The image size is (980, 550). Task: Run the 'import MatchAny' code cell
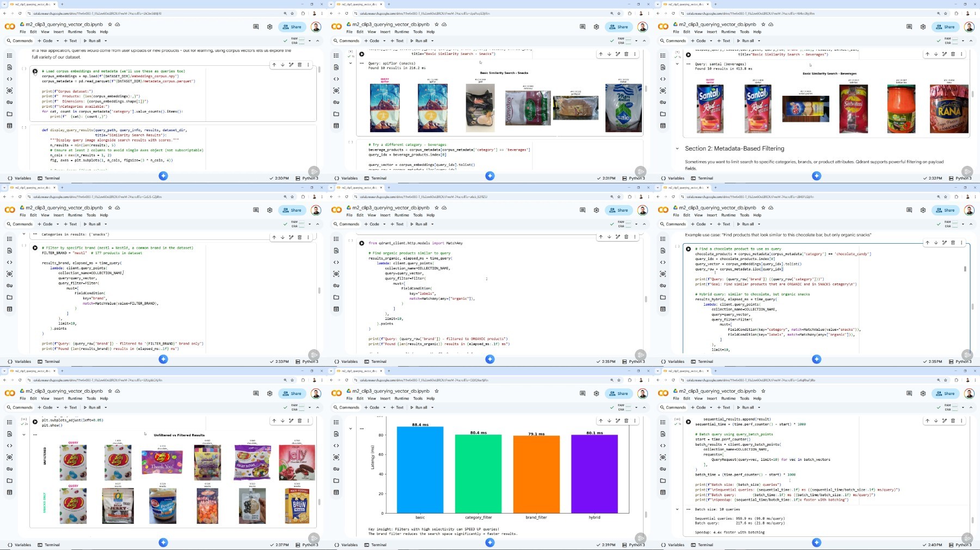pos(362,243)
